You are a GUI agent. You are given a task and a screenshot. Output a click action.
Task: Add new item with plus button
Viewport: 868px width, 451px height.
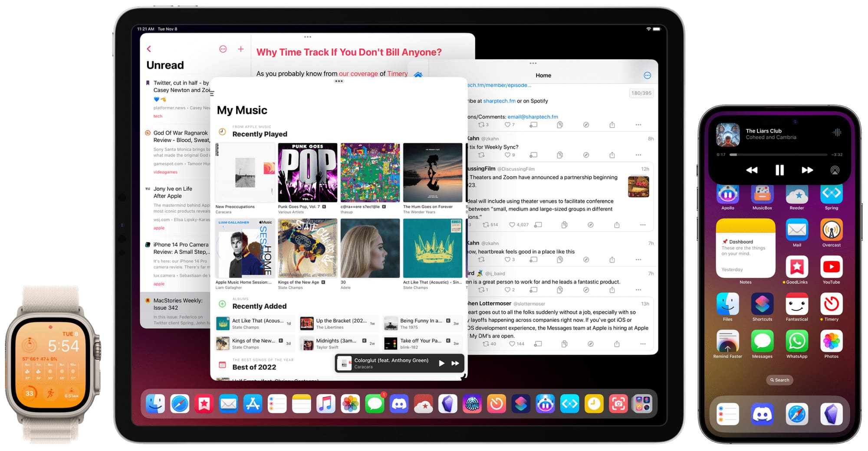coord(241,49)
